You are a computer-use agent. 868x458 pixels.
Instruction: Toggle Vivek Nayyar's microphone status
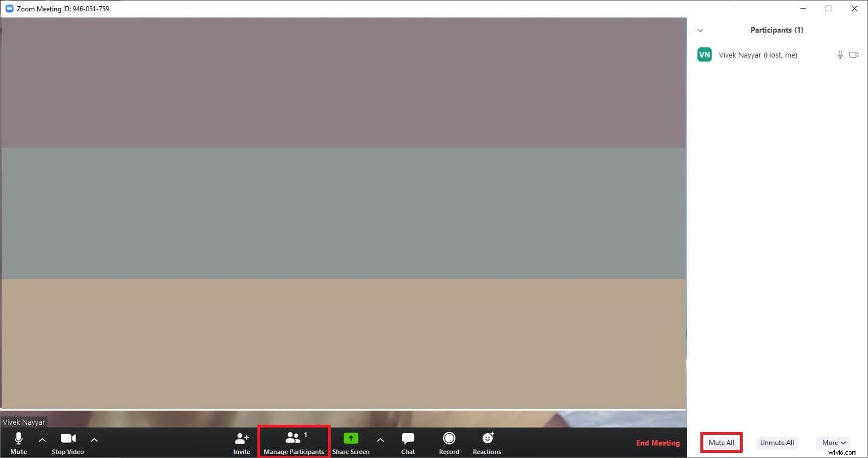tap(840, 55)
